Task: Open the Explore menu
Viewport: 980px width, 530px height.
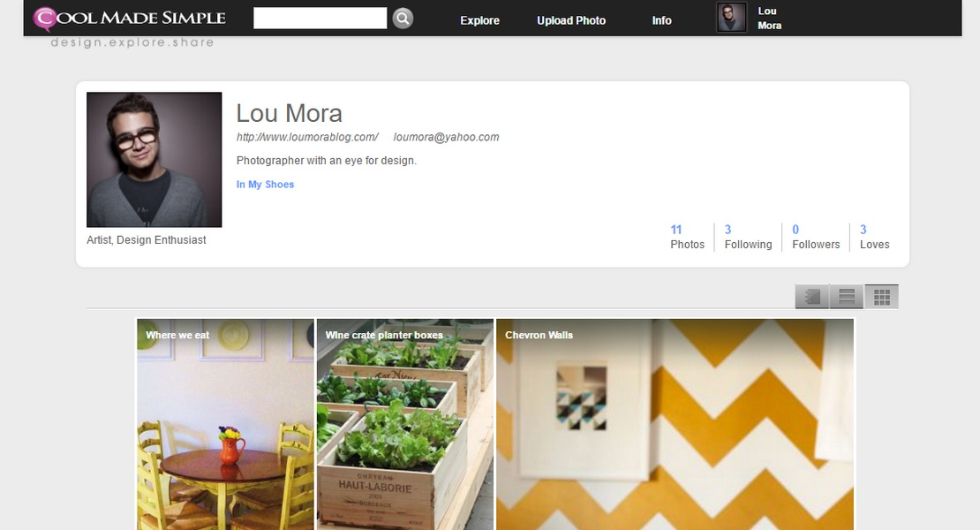Action: (x=480, y=20)
